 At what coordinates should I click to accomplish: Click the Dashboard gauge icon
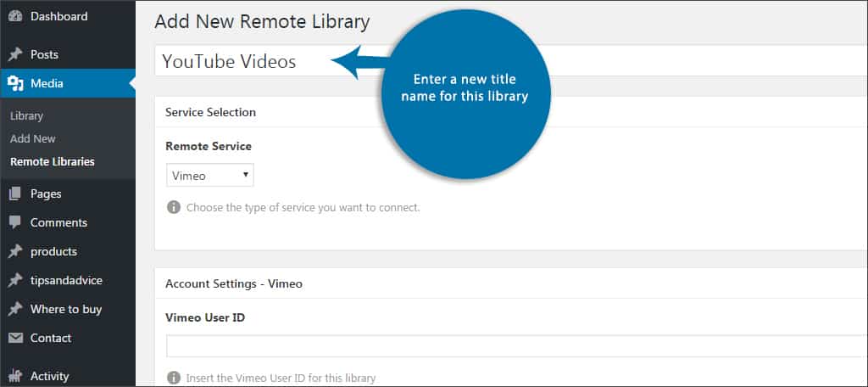(15, 17)
